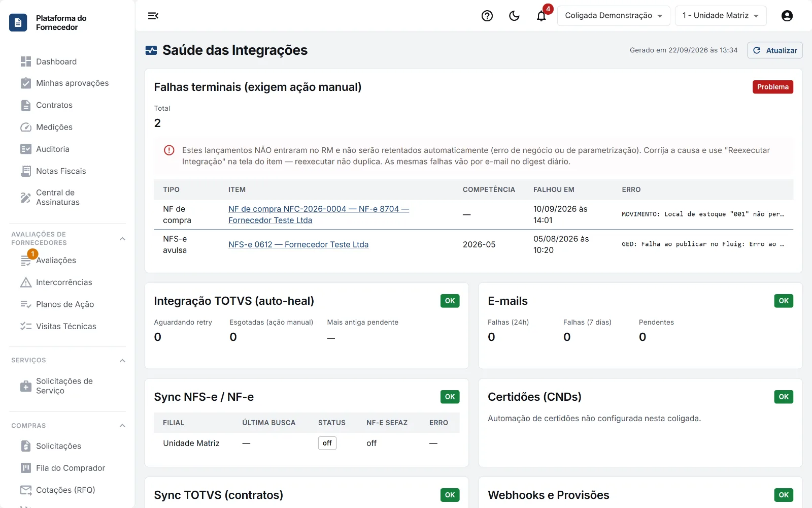Collapse the sidebar menu toggle icon

(x=153, y=16)
